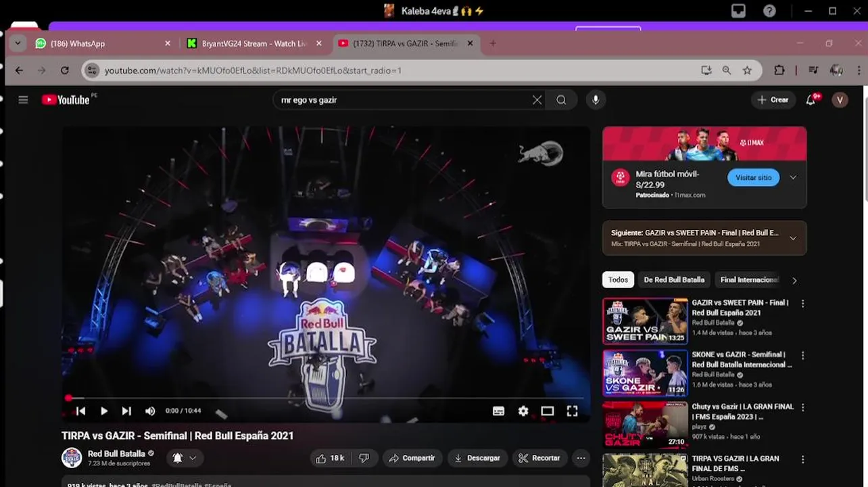Expand the ad options chevron
The image size is (868, 487).
[x=793, y=178]
